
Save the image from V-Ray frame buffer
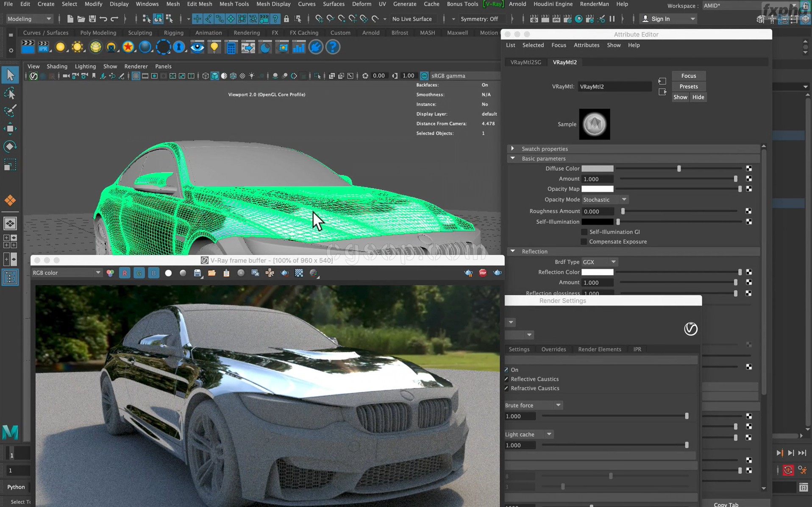point(197,273)
